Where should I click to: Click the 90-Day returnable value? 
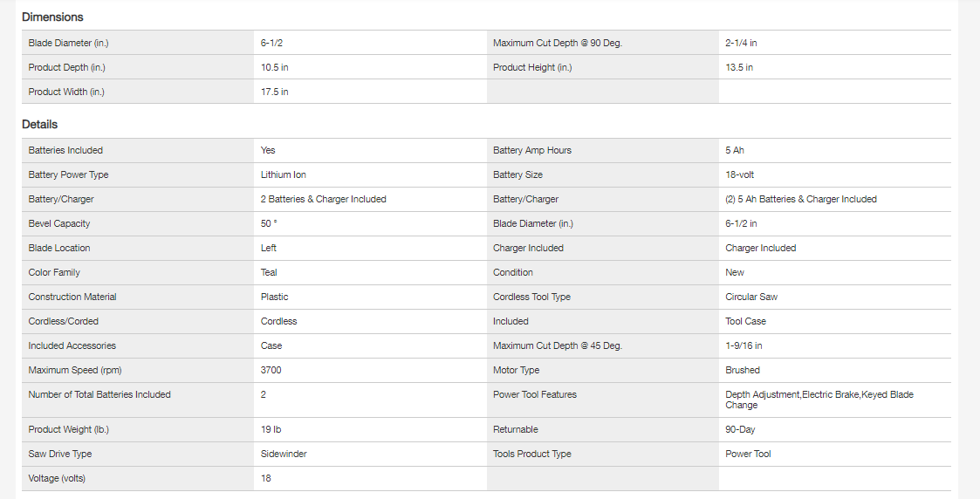point(742,429)
